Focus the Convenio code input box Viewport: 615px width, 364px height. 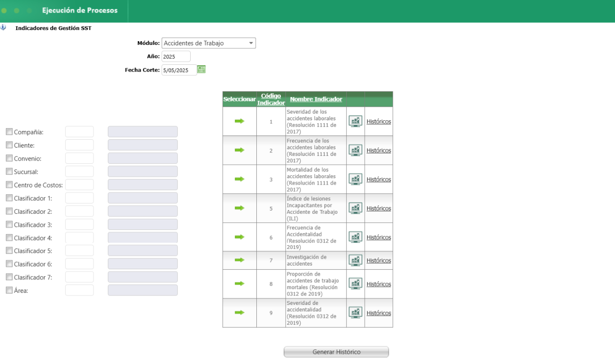pos(80,158)
